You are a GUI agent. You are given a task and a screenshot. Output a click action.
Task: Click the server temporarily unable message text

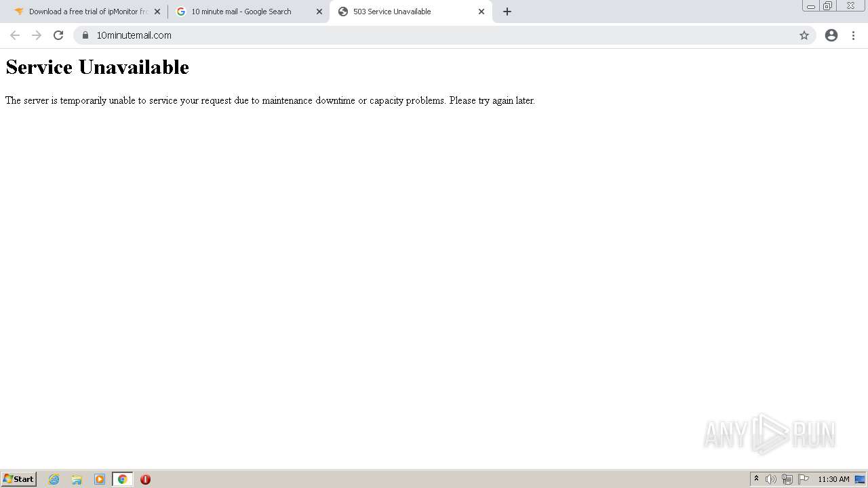pyautogui.click(x=270, y=100)
